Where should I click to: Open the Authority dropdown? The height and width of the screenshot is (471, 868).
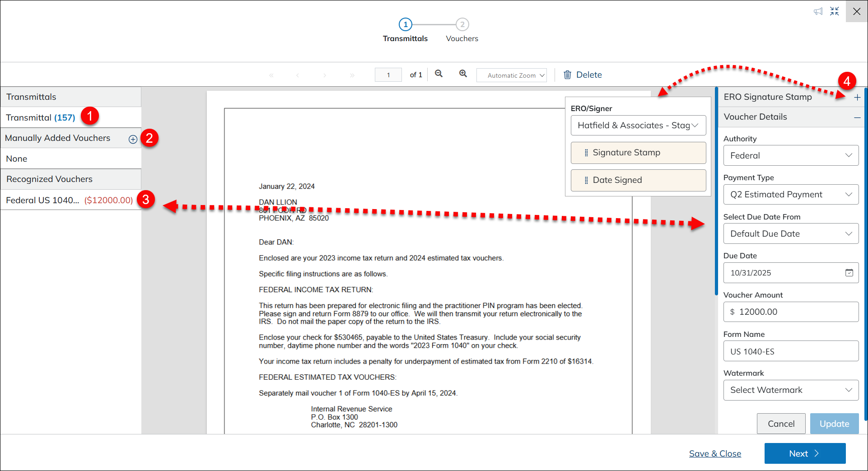tap(791, 155)
